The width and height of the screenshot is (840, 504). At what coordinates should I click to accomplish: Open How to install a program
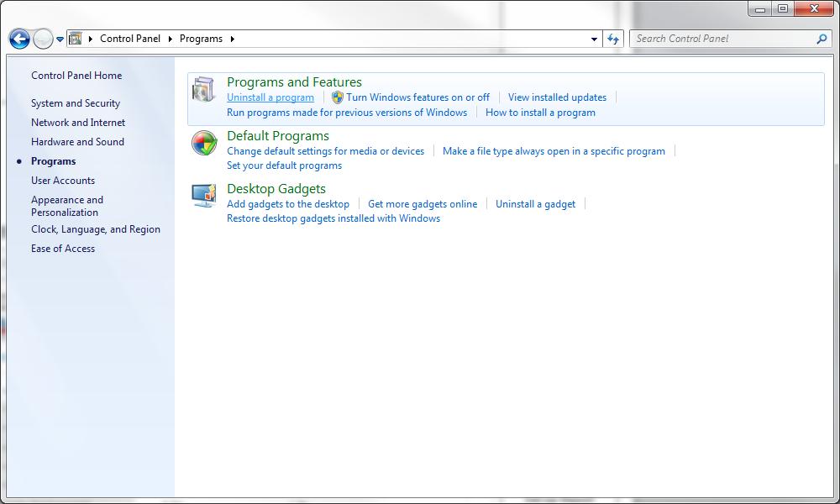[540, 113]
